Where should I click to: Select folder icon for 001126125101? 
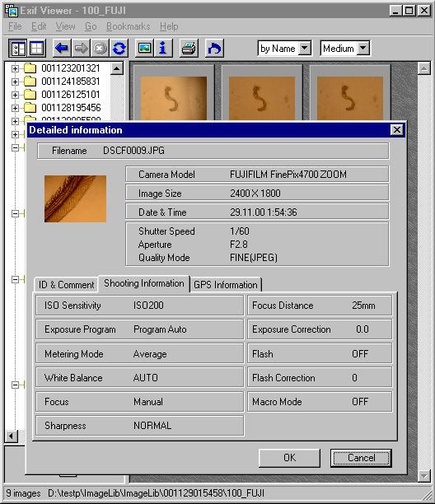coord(30,95)
